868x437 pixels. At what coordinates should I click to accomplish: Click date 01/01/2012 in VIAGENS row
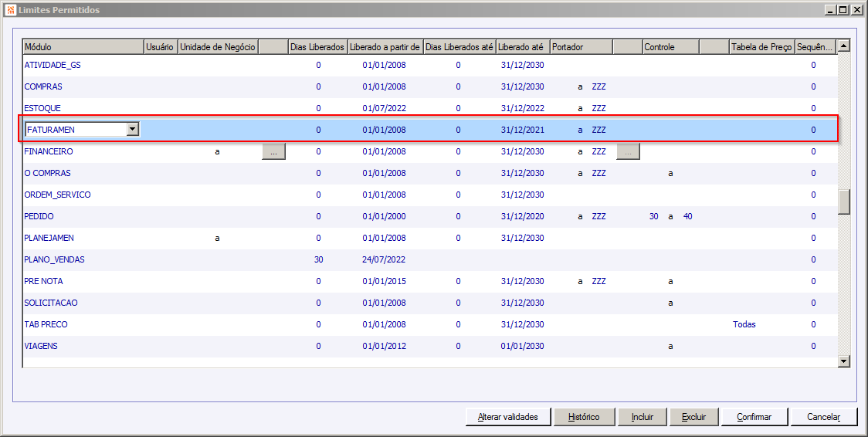[x=384, y=347]
